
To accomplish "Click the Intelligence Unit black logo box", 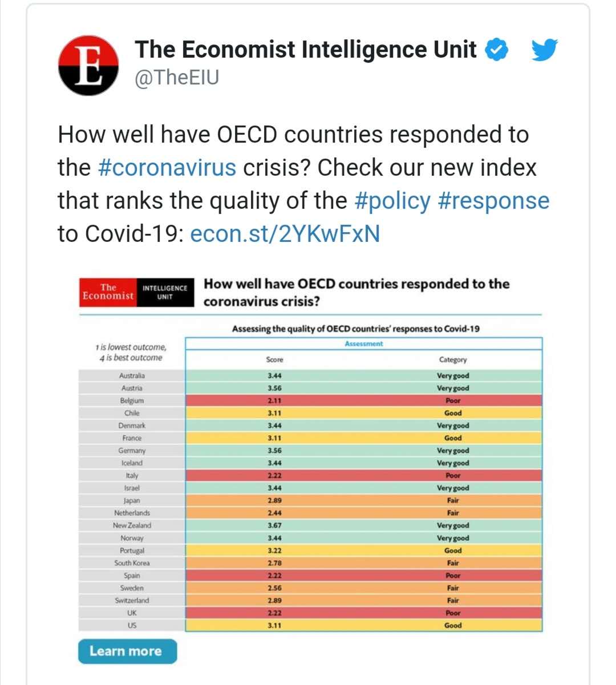I will point(165,292).
